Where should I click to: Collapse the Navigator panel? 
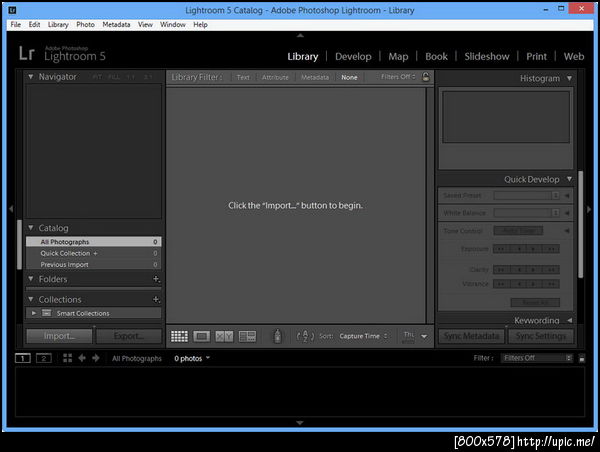point(31,77)
